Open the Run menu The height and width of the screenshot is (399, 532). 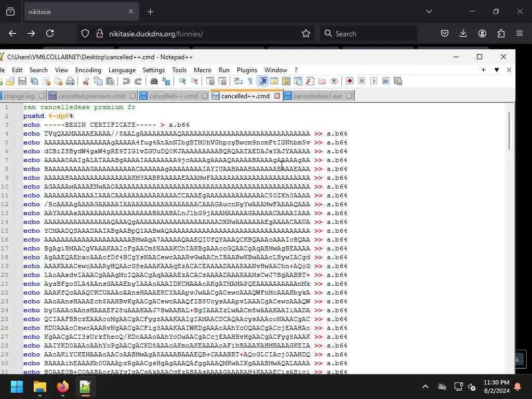tap(224, 70)
